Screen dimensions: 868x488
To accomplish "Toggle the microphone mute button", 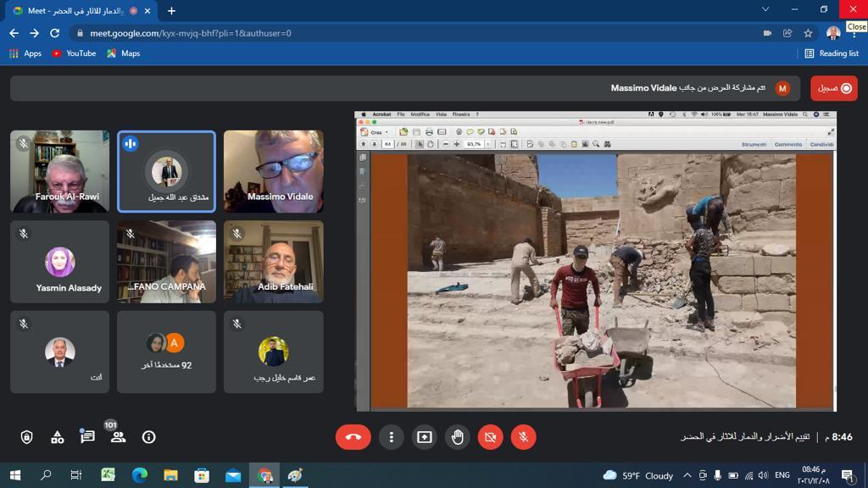I will coord(523,437).
